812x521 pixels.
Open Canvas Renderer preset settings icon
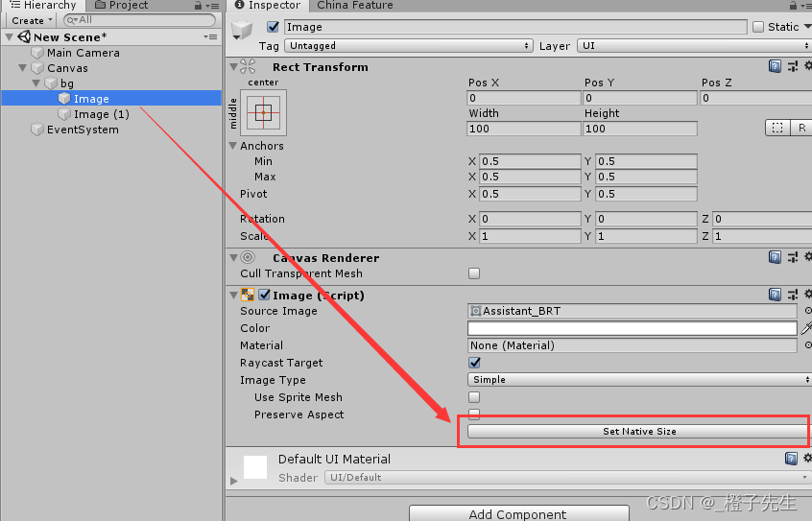pos(793,257)
